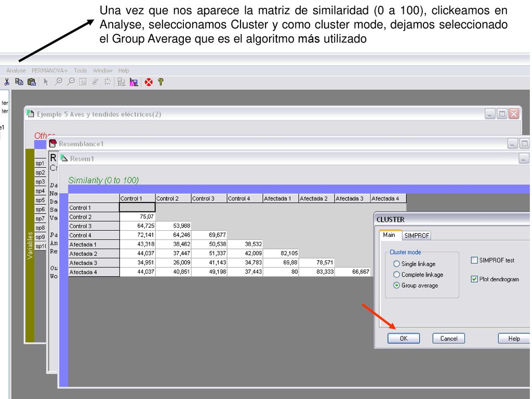Image resolution: width=532 pixels, height=399 pixels.
Task: Select Group average cluster mode
Action: [396, 285]
